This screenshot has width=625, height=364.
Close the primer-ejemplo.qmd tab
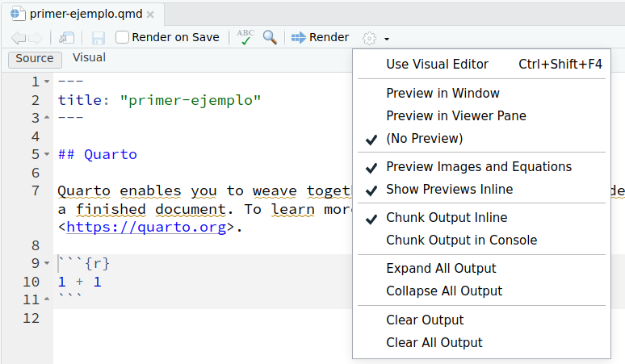[x=151, y=15]
